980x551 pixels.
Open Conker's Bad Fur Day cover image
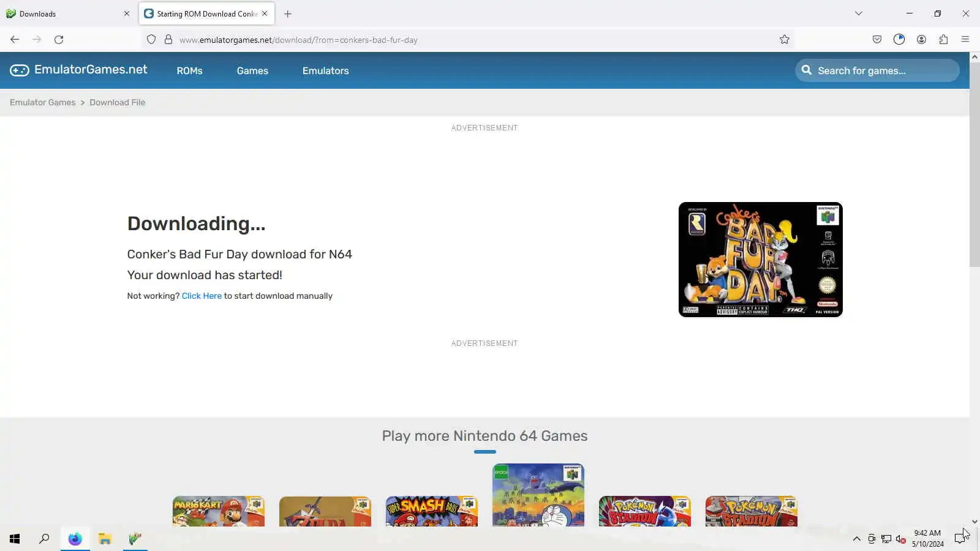761,260
